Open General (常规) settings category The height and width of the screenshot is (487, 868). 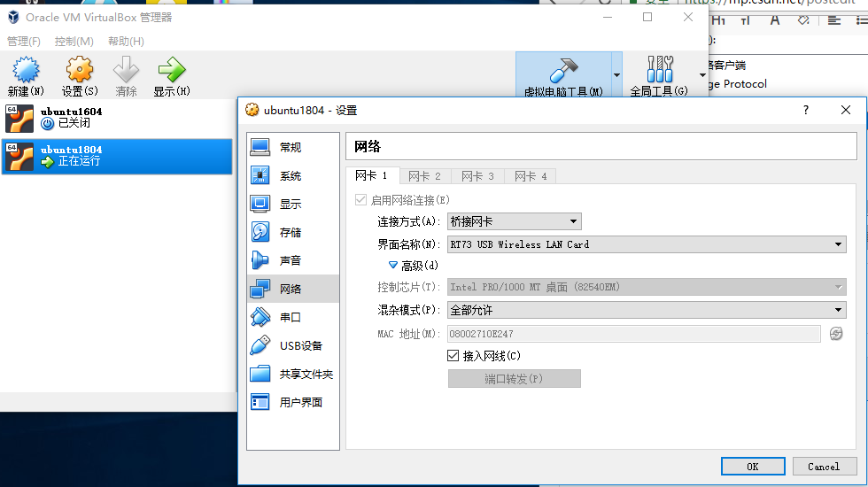[293, 147]
